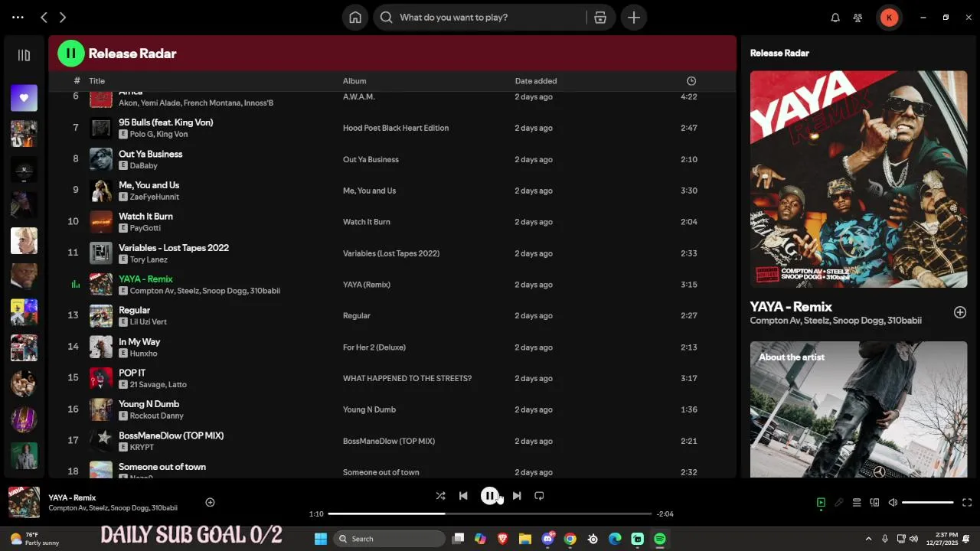Skip to the previous track

pos(463,496)
